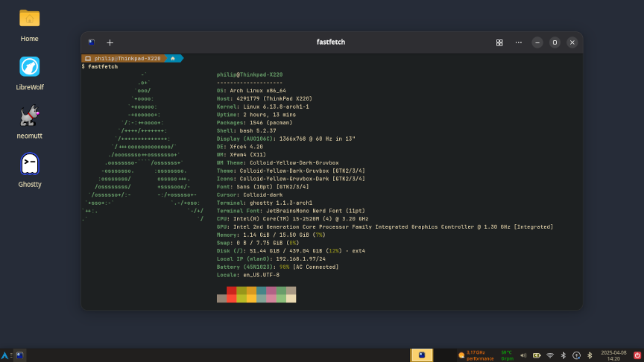Click the laptop icon in the prompt segment
The width and height of the screenshot is (644, 362).
[88, 59]
